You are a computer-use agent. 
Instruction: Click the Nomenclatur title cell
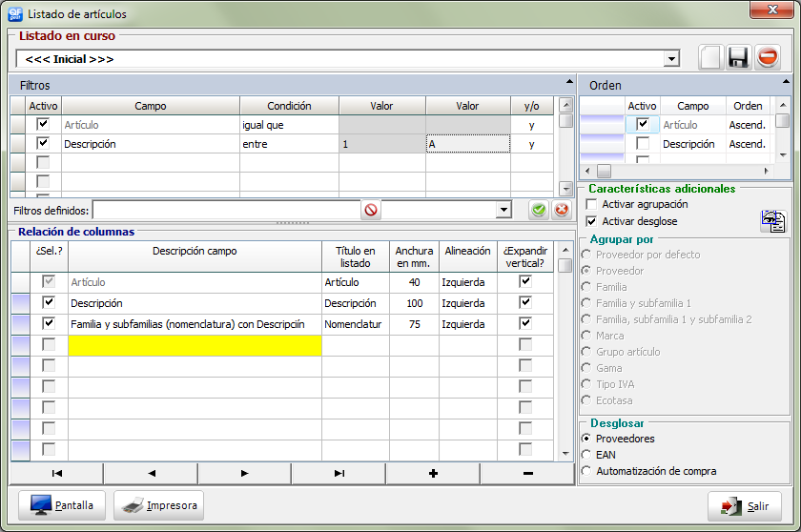(x=356, y=324)
